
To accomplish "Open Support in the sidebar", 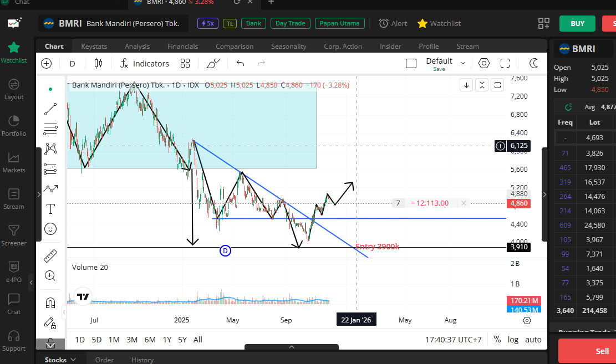I will pyautogui.click(x=14, y=341).
